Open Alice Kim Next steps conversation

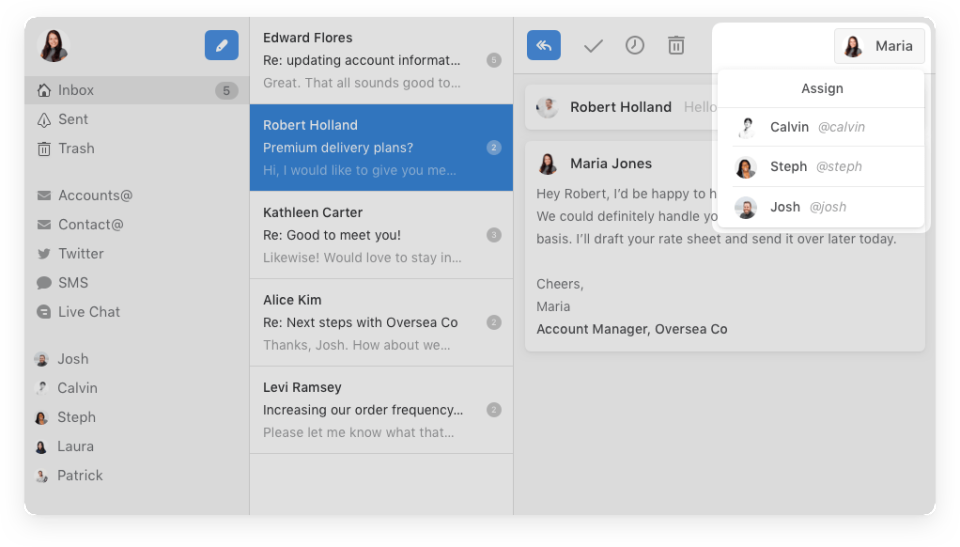pyautogui.click(x=381, y=323)
